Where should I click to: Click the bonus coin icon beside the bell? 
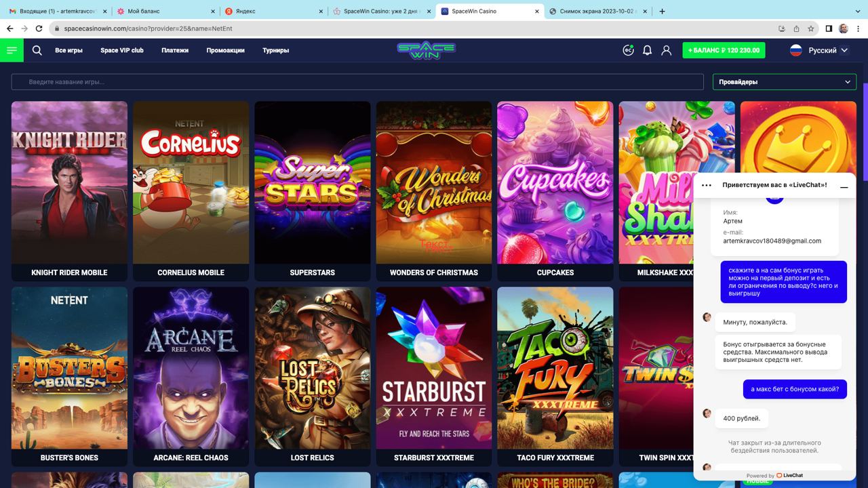tap(628, 50)
